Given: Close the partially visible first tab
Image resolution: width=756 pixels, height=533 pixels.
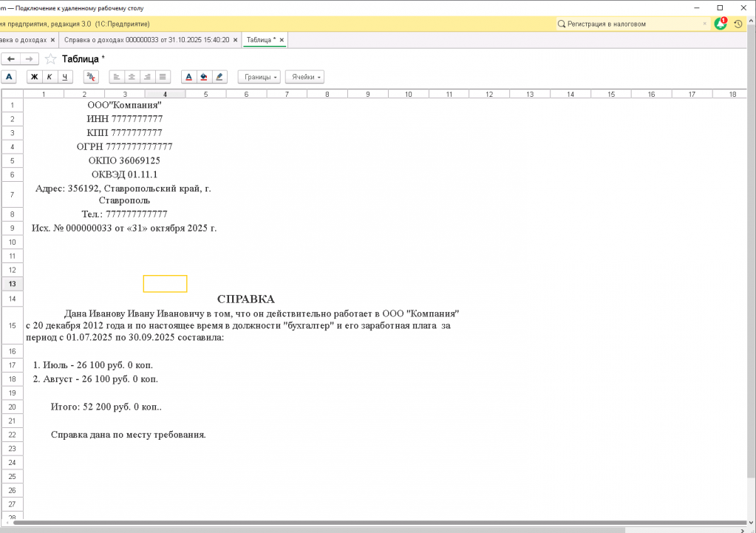Looking at the screenshot, I should [52, 40].
